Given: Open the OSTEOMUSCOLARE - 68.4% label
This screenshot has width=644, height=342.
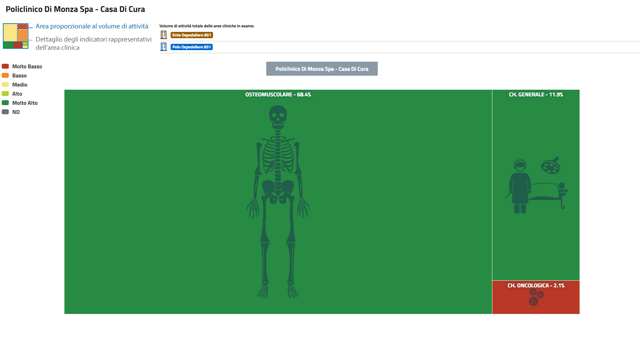Looking at the screenshot, I should click(278, 95).
